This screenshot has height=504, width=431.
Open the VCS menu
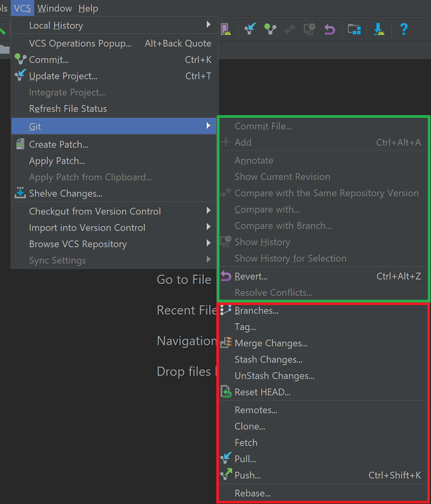(22, 8)
